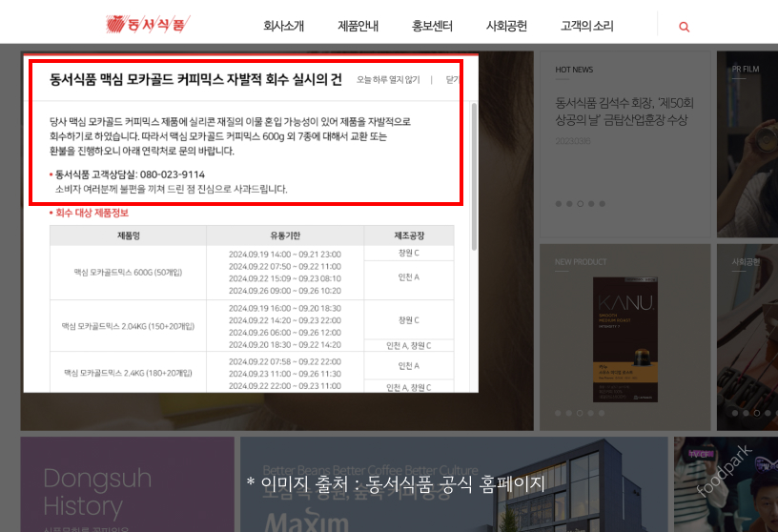Click the date 2024.09.19 16:00 ~ 09.20 18:30
Viewport: 778px width, 532px height.
click(x=285, y=308)
